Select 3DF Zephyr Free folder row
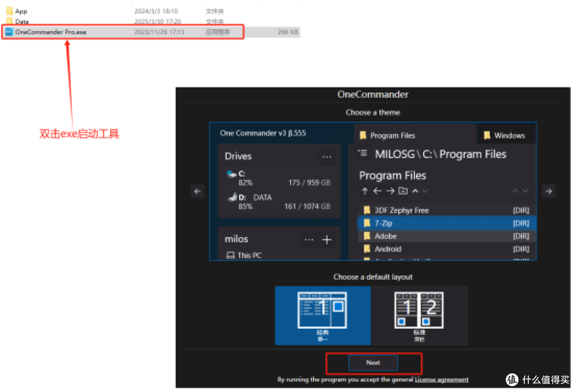This screenshot has width=575, height=392. point(447,210)
